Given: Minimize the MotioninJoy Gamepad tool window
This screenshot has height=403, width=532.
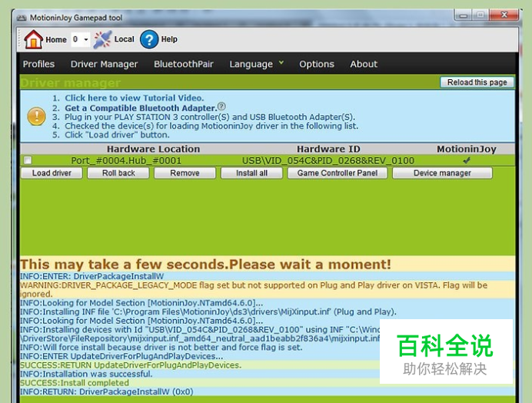Looking at the screenshot, I should click(463, 15).
